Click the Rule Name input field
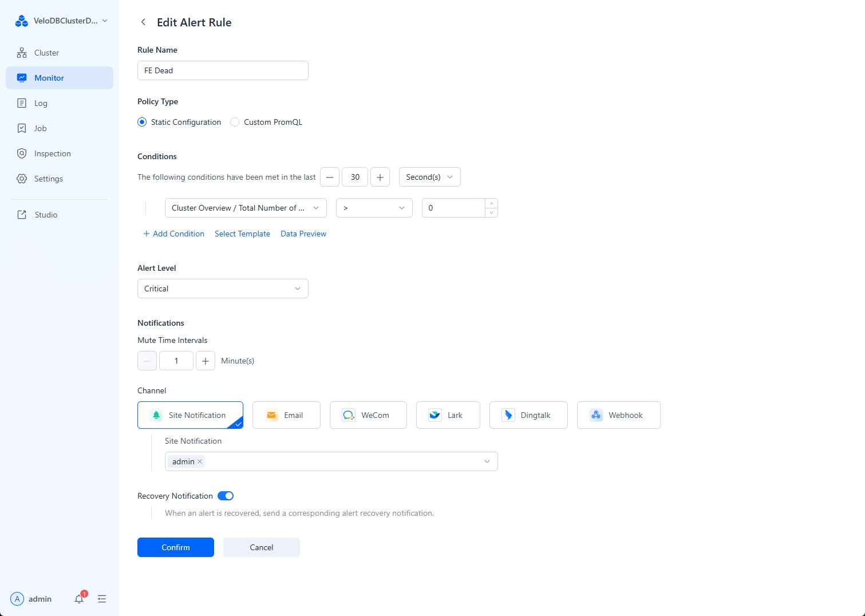865x616 pixels. pyautogui.click(x=223, y=70)
